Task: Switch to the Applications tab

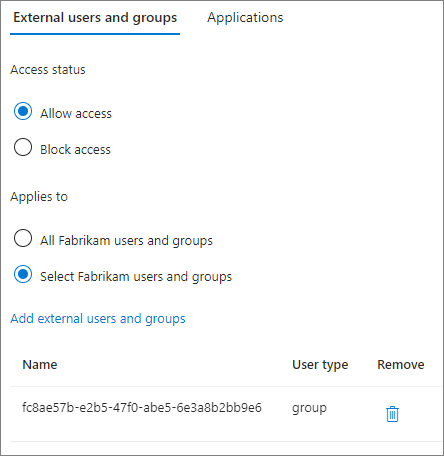Action: 245,18
